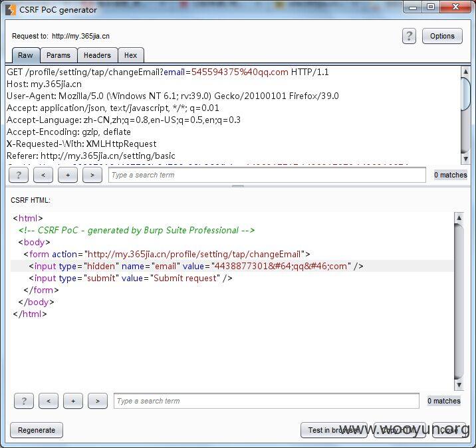Screen dimensions: 476x448
Task: Click the User-Agent header line
Action: (172, 96)
